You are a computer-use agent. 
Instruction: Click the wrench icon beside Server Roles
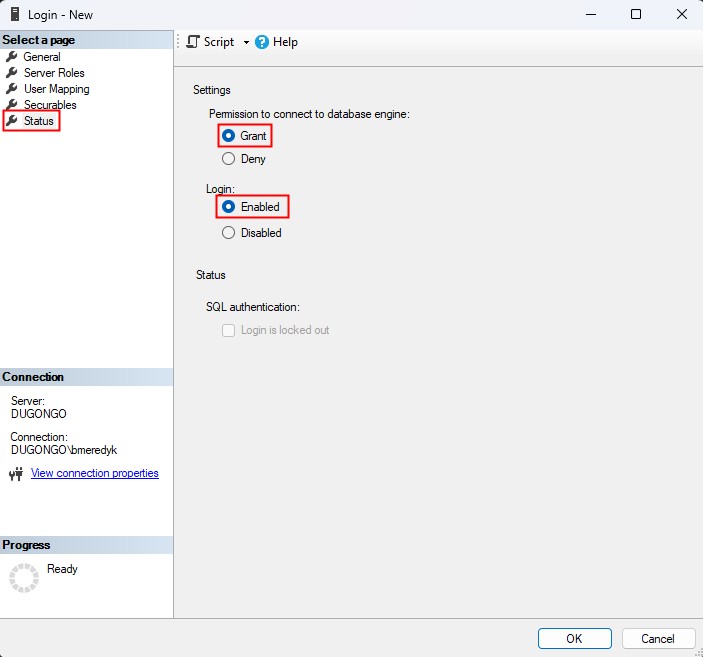coord(12,73)
